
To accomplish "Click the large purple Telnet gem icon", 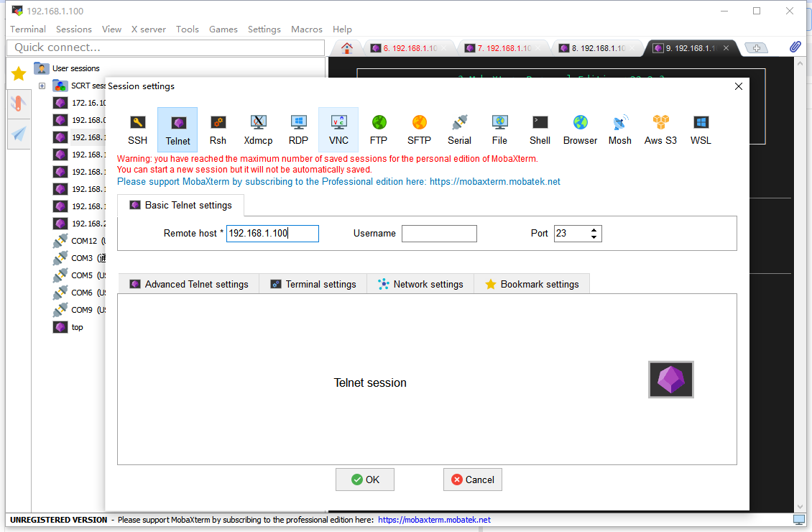I will click(x=670, y=379).
